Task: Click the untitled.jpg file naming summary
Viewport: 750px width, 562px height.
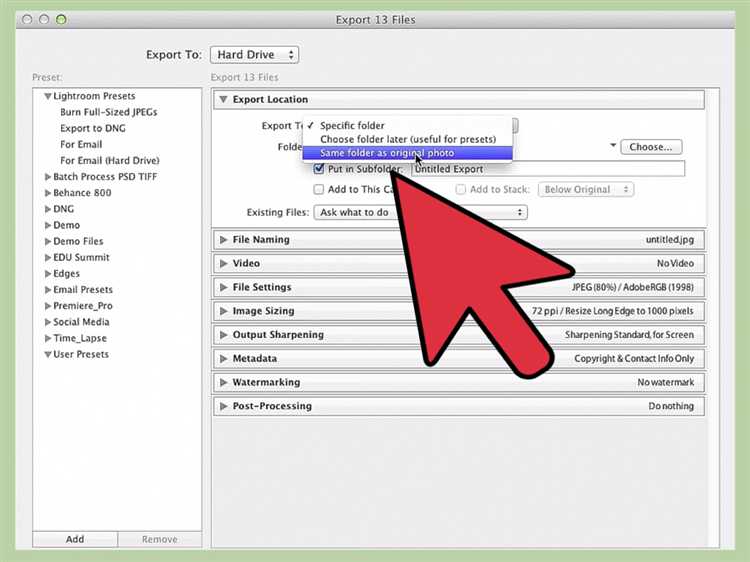Action: pos(670,240)
